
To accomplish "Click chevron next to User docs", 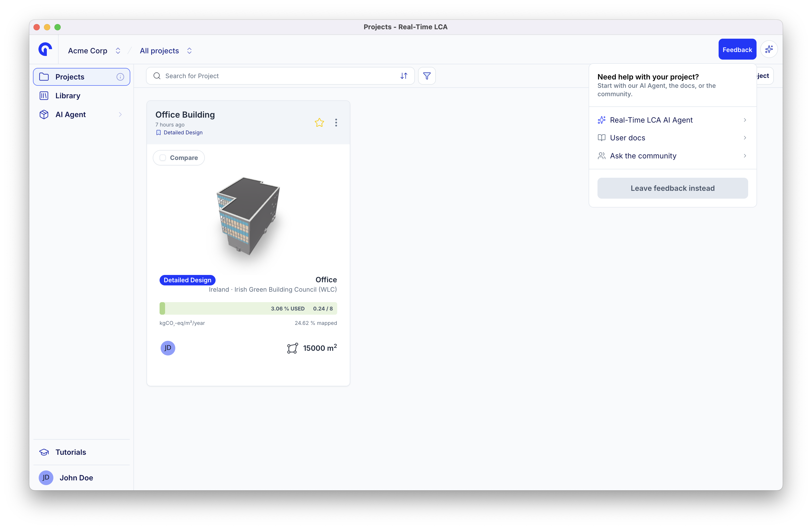I will [x=745, y=138].
